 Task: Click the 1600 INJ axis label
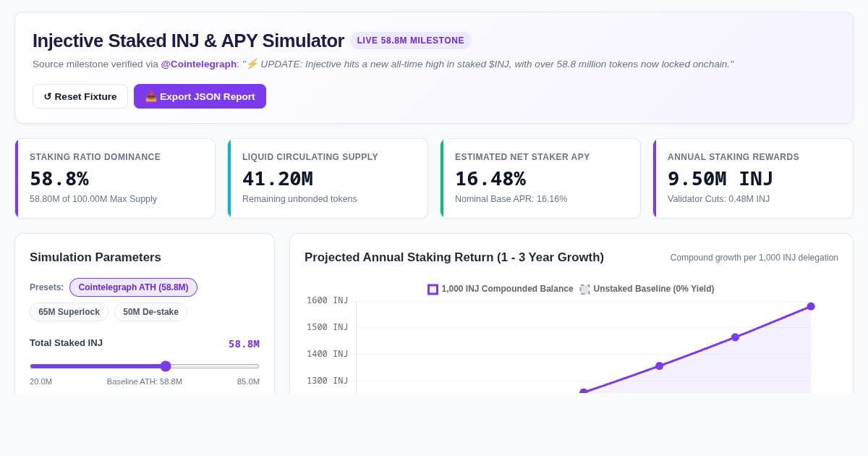(x=327, y=300)
